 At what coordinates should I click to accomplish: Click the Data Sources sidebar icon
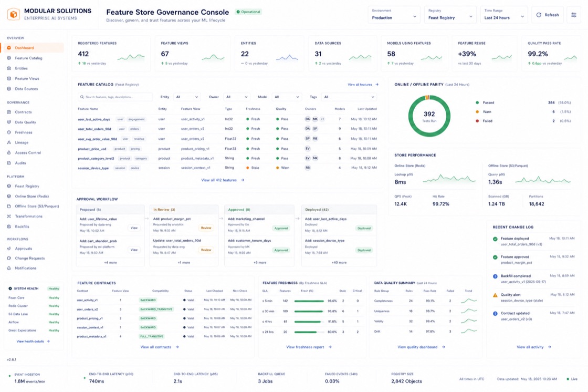9,89
